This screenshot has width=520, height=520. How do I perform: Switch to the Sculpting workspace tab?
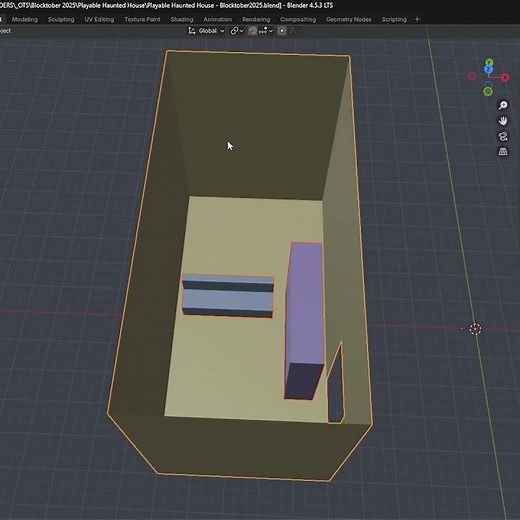pos(61,19)
